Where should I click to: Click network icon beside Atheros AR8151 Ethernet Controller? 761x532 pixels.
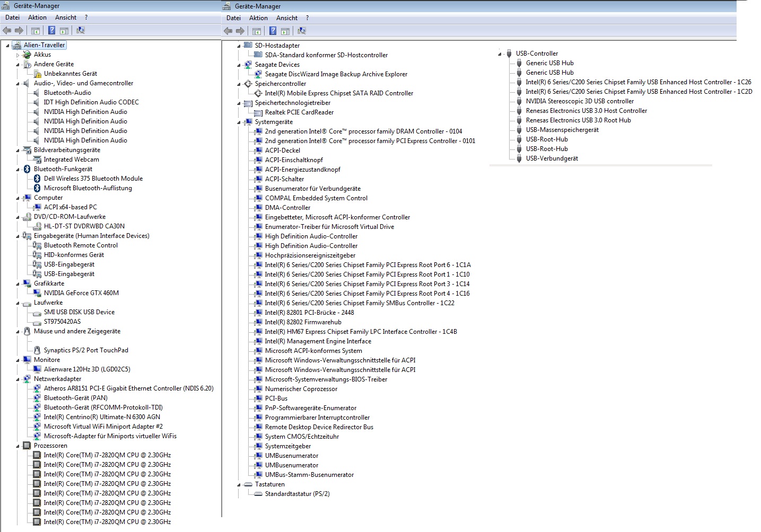tap(37, 388)
